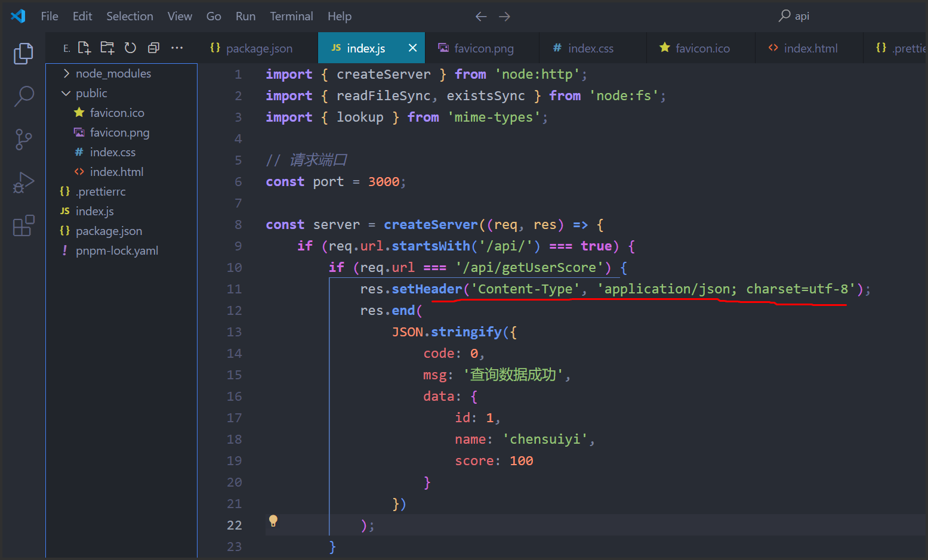Click 'setHeader' on line 11
Screen dimensions: 928x560
coord(427,289)
